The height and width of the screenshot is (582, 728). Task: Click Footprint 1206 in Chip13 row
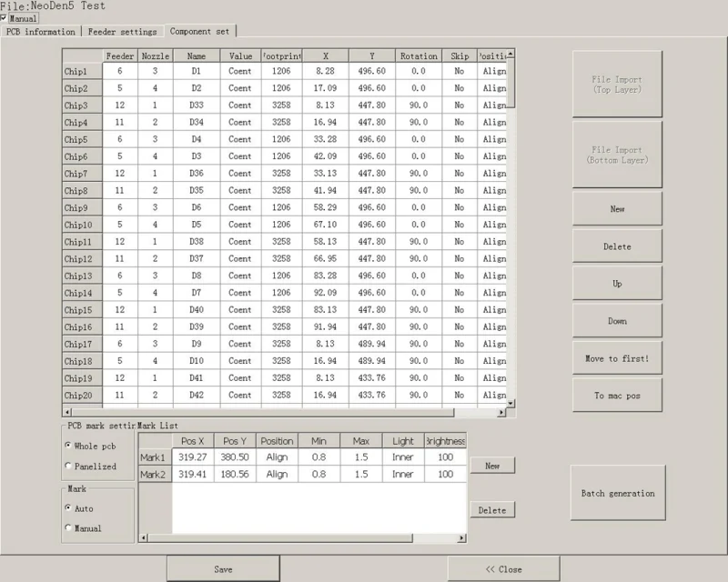coord(281,276)
